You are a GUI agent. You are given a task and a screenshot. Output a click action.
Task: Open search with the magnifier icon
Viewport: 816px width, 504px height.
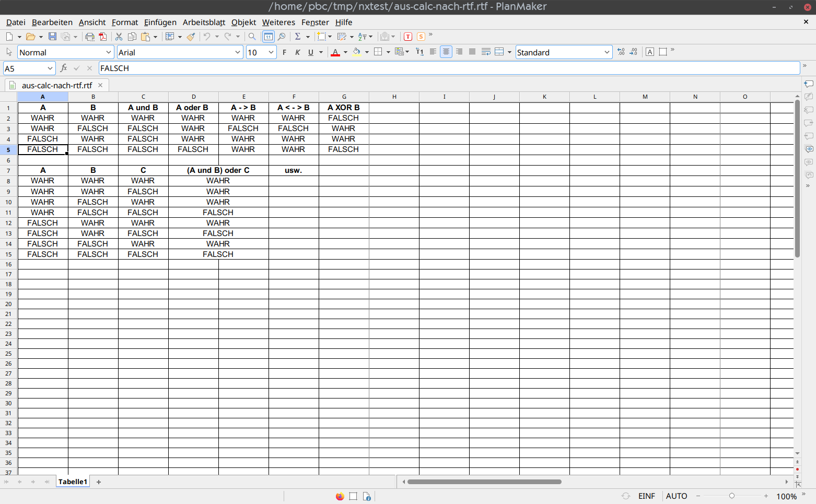(252, 37)
